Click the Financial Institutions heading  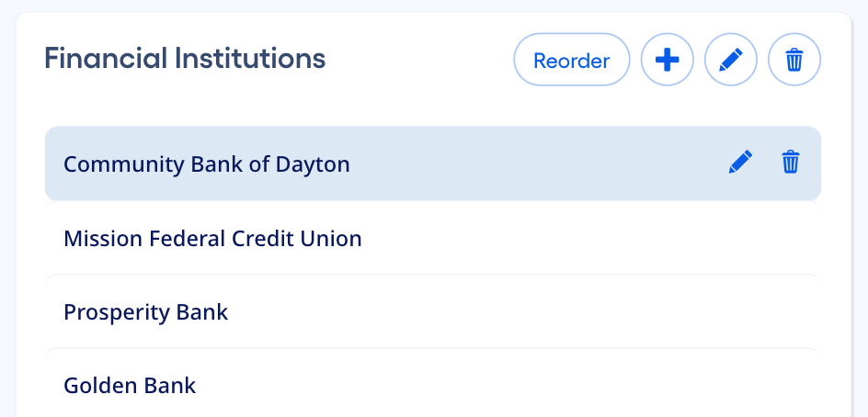click(x=185, y=59)
